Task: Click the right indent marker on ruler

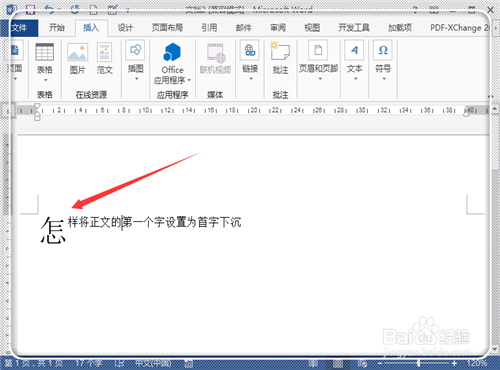Action: pos(466,114)
